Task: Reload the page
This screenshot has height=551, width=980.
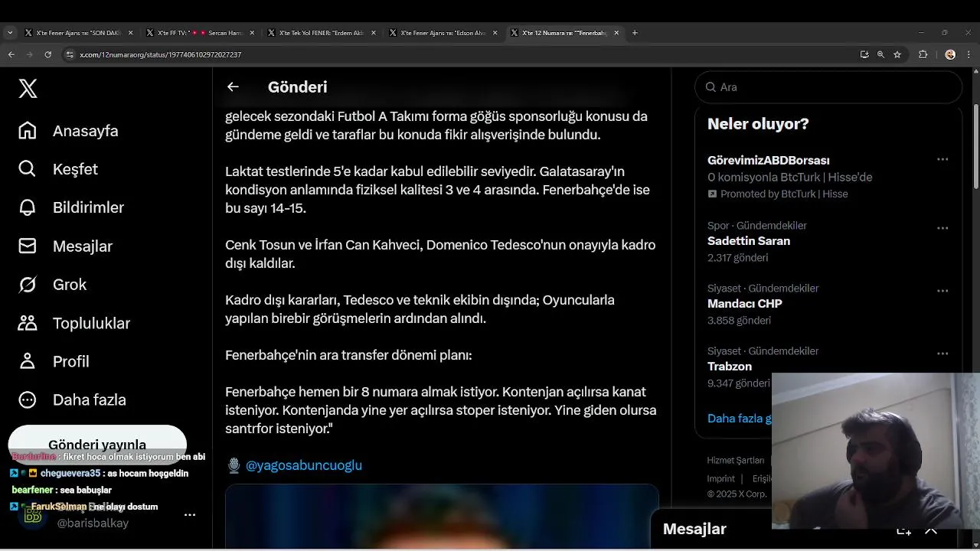Action: tap(47, 54)
